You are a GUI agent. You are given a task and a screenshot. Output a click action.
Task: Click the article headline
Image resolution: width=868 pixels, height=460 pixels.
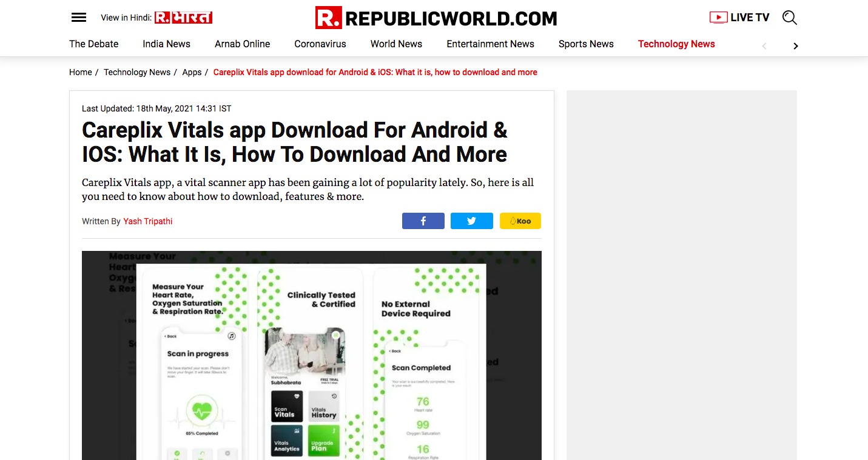click(295, 142)
